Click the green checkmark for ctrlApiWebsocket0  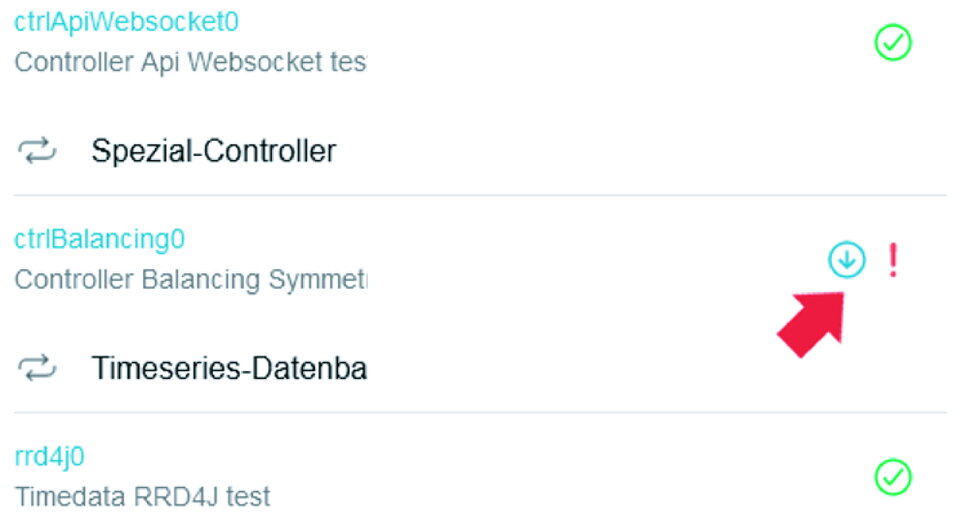pyautogui.click(x=893, y=42)
